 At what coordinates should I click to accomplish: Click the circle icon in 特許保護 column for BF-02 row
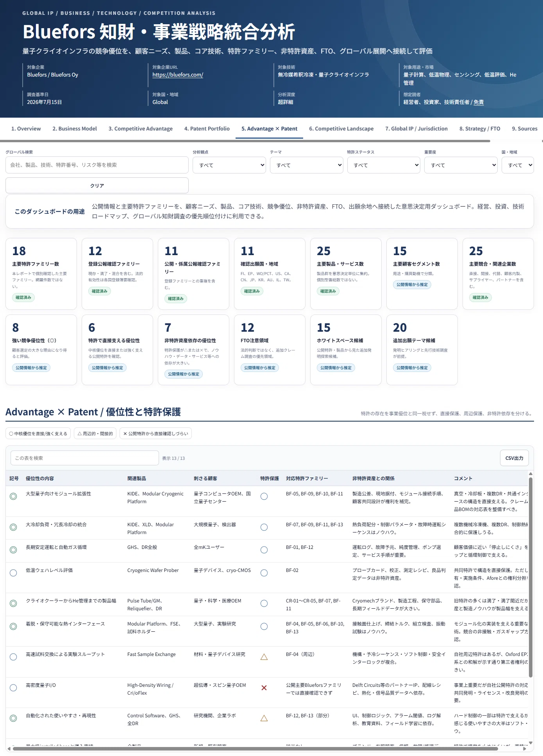(x=264, y=573)
